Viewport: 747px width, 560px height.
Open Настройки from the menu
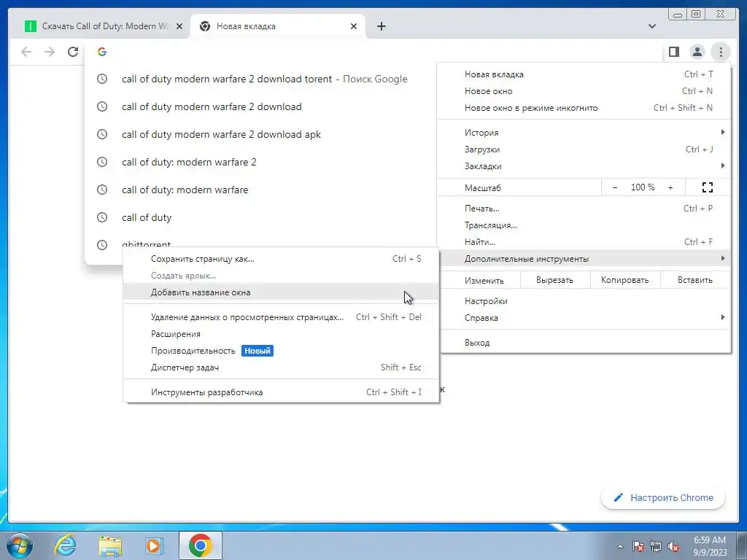coord(584,301)
